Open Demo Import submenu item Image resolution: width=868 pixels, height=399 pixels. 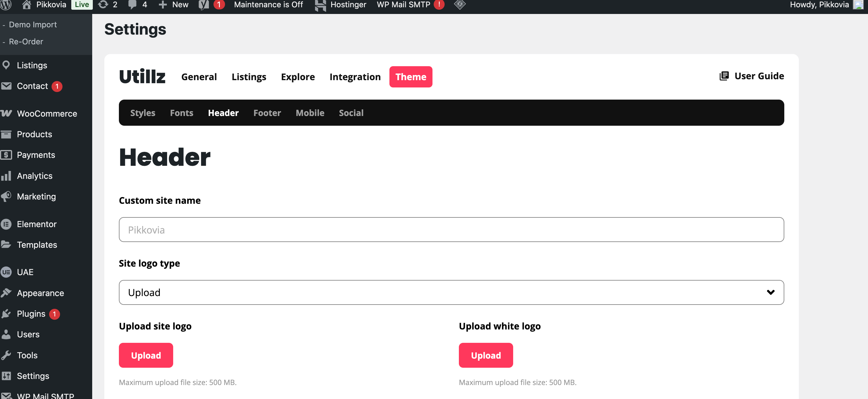click(x=33, y=25)
